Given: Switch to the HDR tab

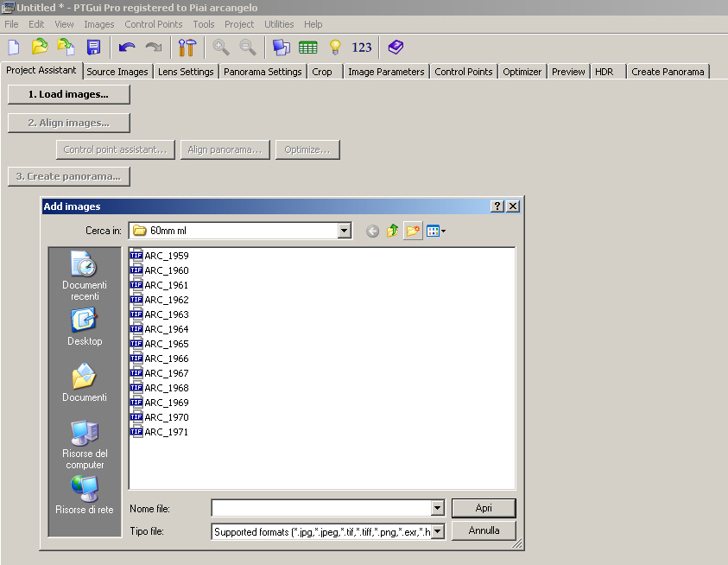Looking at the screenshot, I should (604, 72).
